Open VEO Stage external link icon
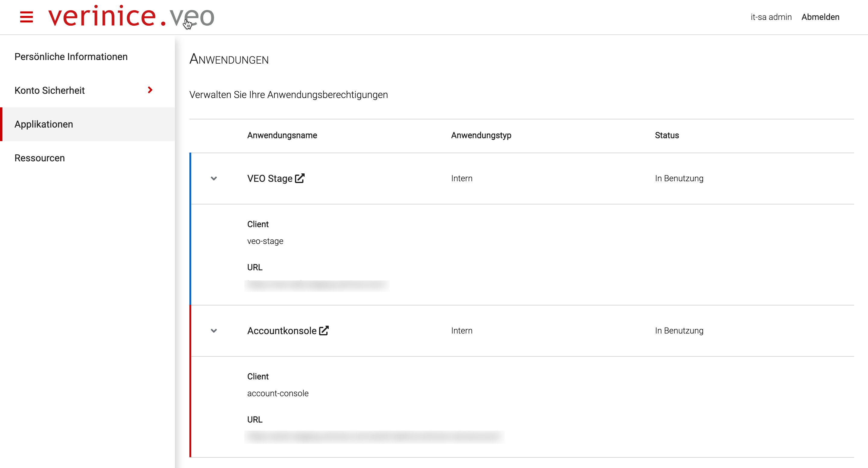Screen dimensions: 868x468 click(299, 178)
